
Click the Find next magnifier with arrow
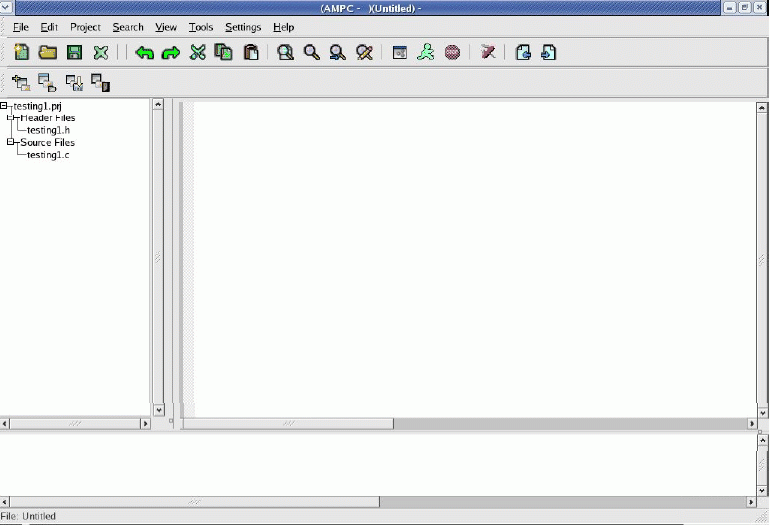[337, 52]
